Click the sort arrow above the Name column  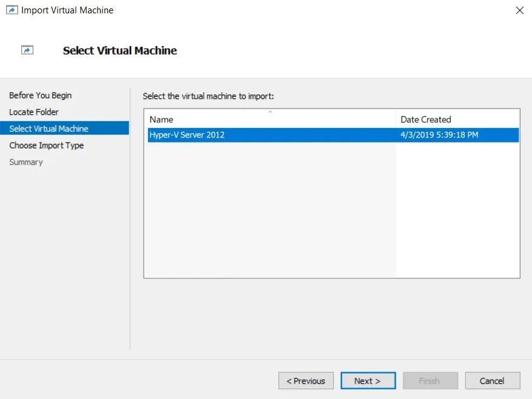click(x=270, y=112)
